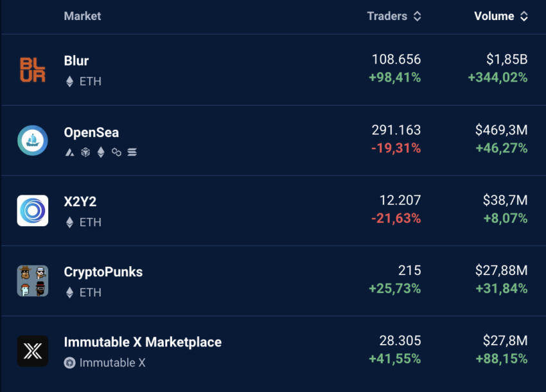The width and height of the screenshot is (546, 392).
Task: Click the Polygon chain icon under OpenSea
Action: 116,152
